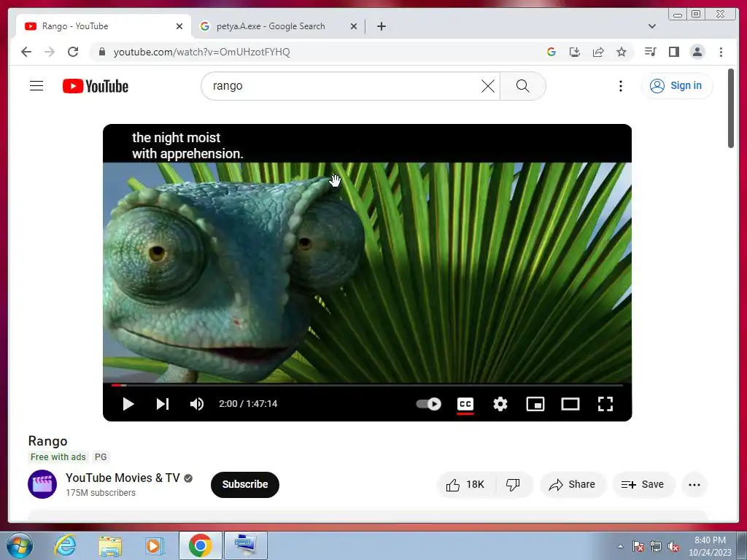Subscribe to YouTube Movies & TV
This screenshot has height=560, width=747.
point(245,484)
